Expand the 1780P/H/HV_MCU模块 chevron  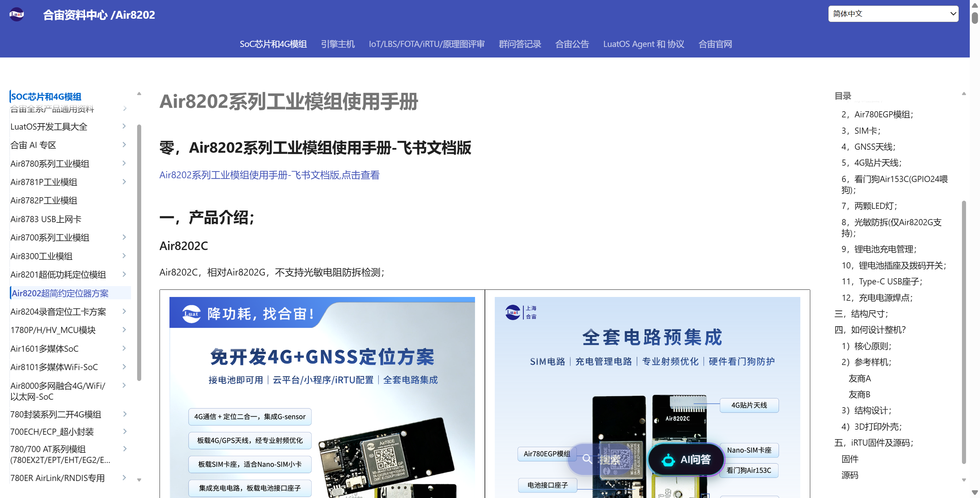pyautogui.click(x=124, y=330)
